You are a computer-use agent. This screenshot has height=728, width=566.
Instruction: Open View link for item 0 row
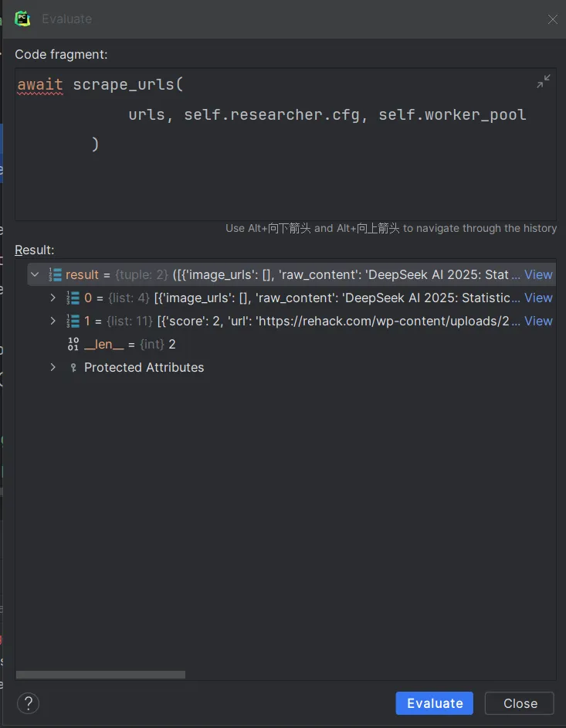(x=538, y=298)
